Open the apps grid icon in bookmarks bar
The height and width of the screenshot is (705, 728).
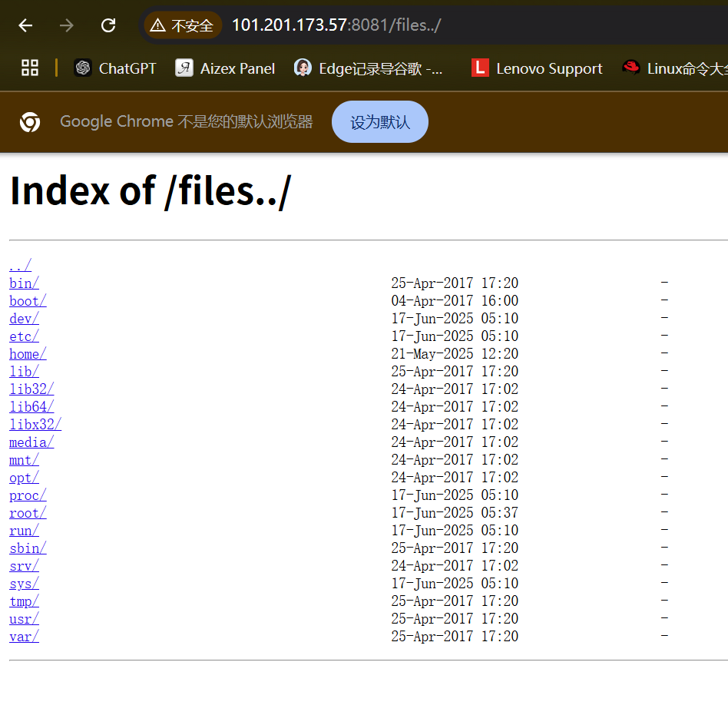30,68
